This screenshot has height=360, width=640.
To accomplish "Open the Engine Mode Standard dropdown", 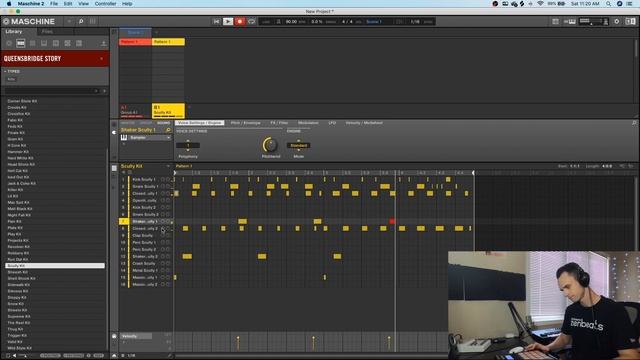I will coord(298,145).
